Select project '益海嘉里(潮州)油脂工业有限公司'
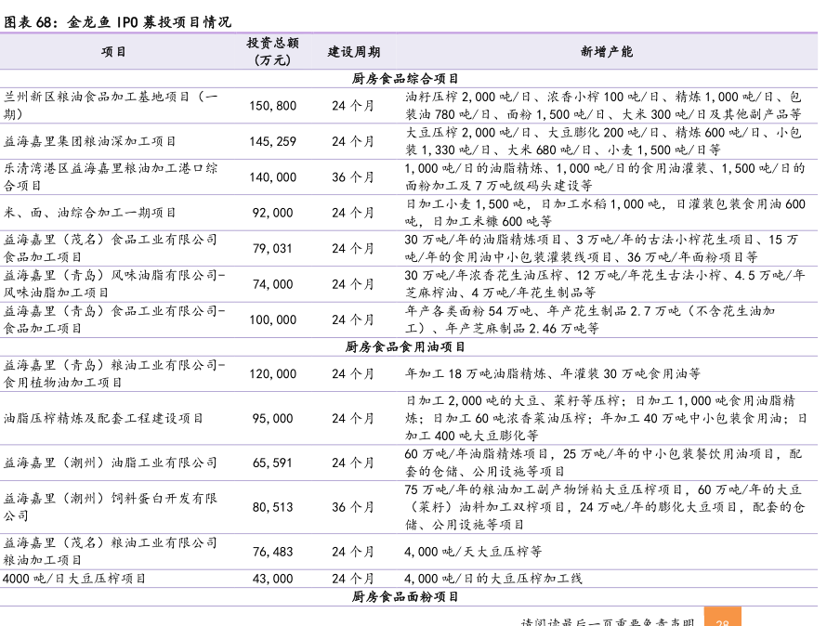This screenshot has width=840, height=626. coord(111,463)
